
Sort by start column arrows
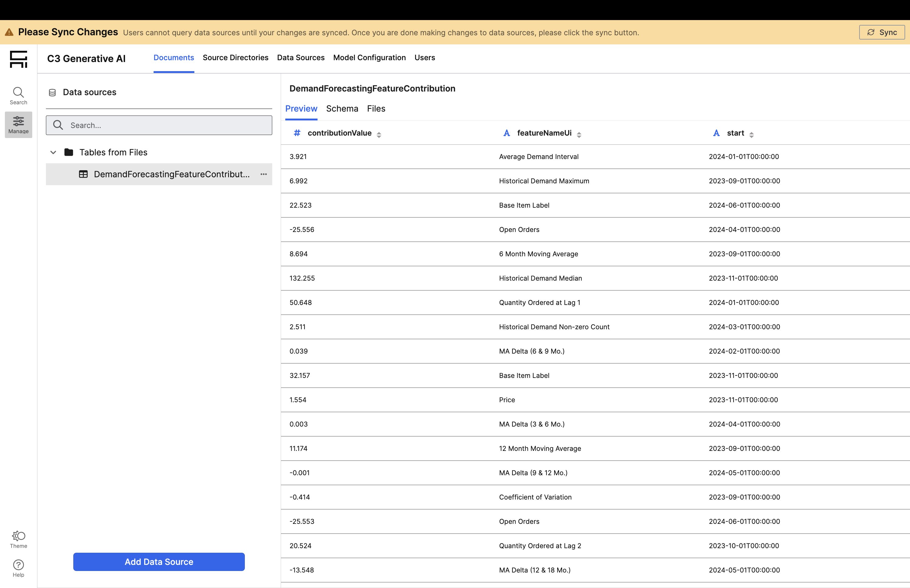coord(751,134)
